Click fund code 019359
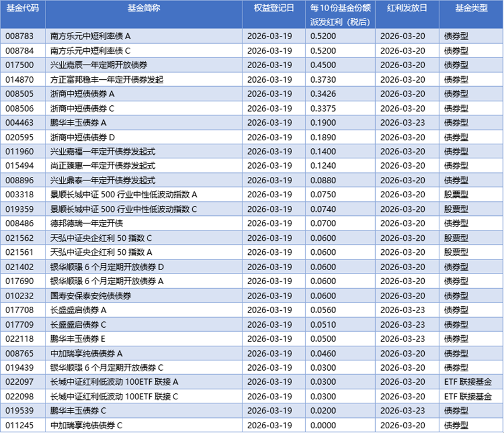 pos(20,210)
